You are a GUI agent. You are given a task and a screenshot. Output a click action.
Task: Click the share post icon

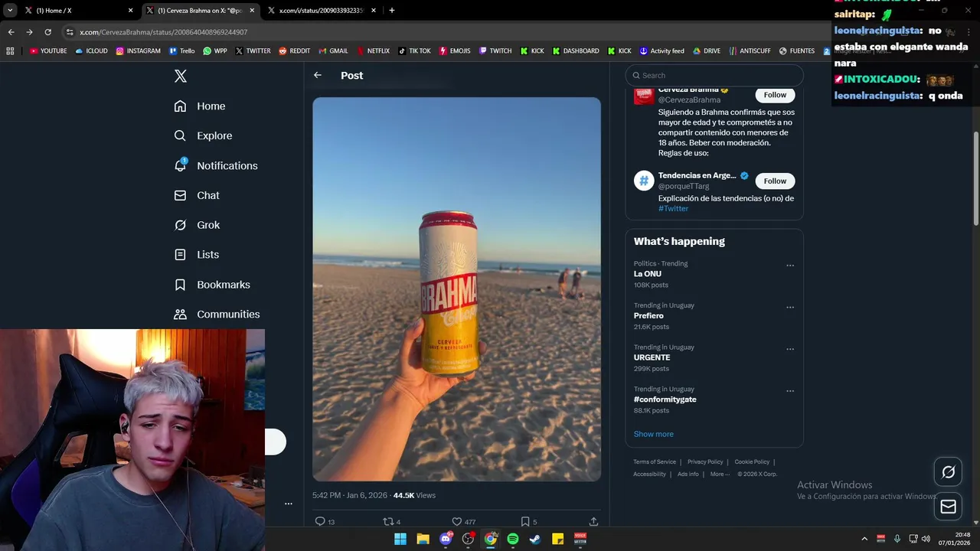click(x=593, y=522)
